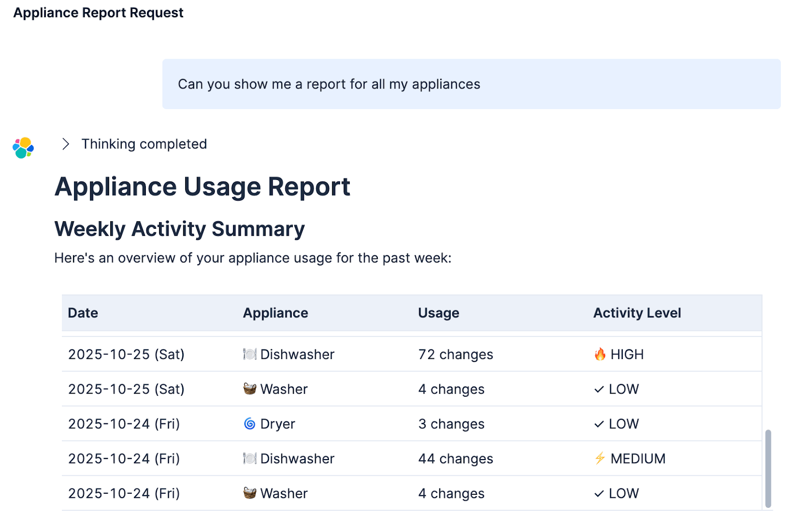Click the lightning icon beside MEDIUM activity
This screenshot has height=532, width=805.
pos(600,458)
